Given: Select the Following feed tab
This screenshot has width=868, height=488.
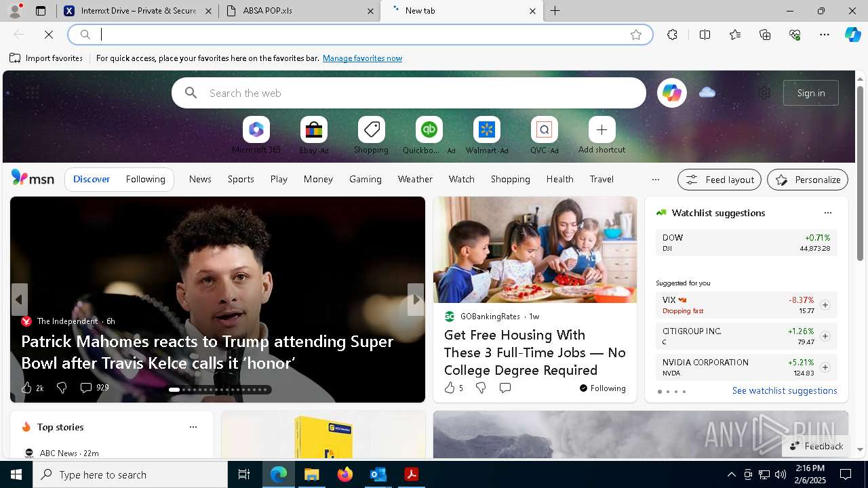Looking at the screenshot, I should pyautogui.click(x=145, y=179).
